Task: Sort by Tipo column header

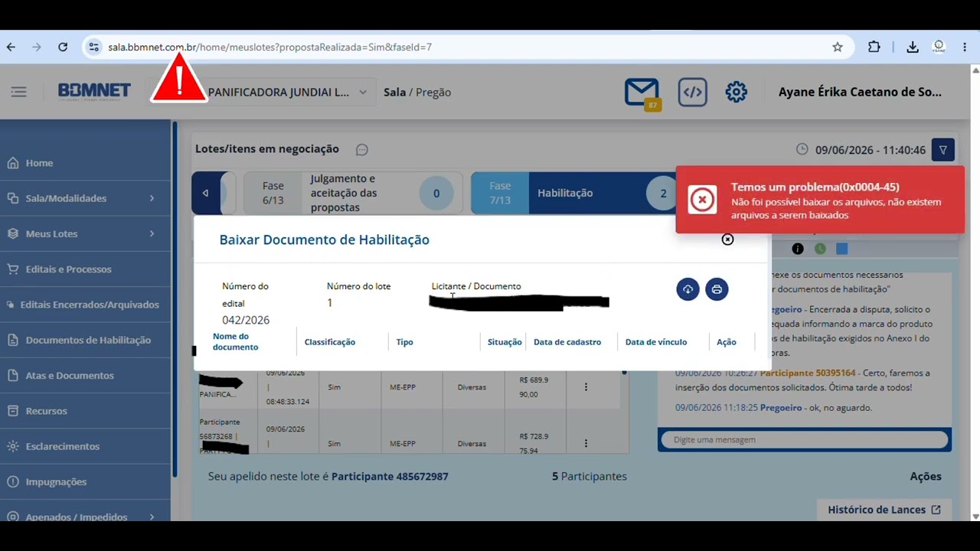Action: 404,342
